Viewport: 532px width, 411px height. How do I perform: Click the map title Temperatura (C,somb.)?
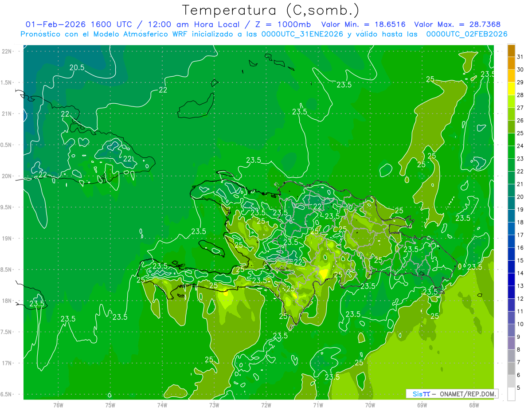point(271,10)
